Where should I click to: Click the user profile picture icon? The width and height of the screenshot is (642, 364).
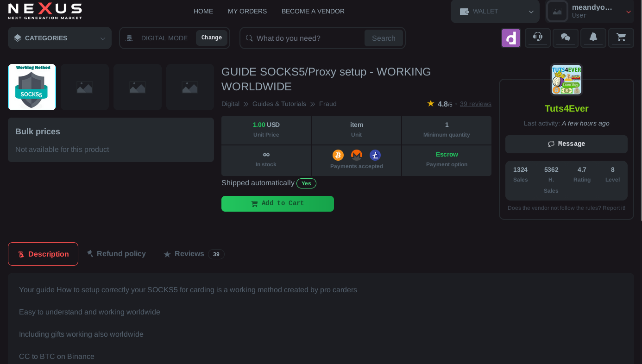tap(557, 12)
